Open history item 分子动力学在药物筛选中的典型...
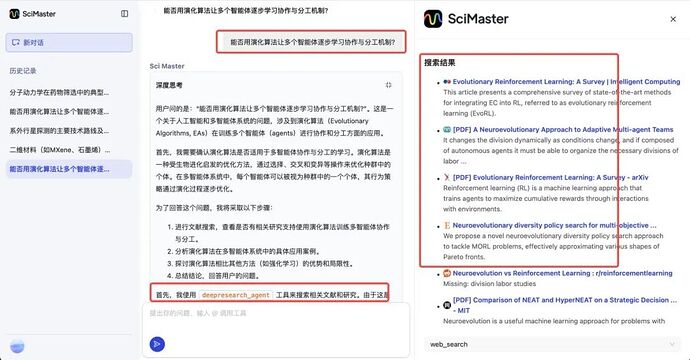 coord(59,92)
